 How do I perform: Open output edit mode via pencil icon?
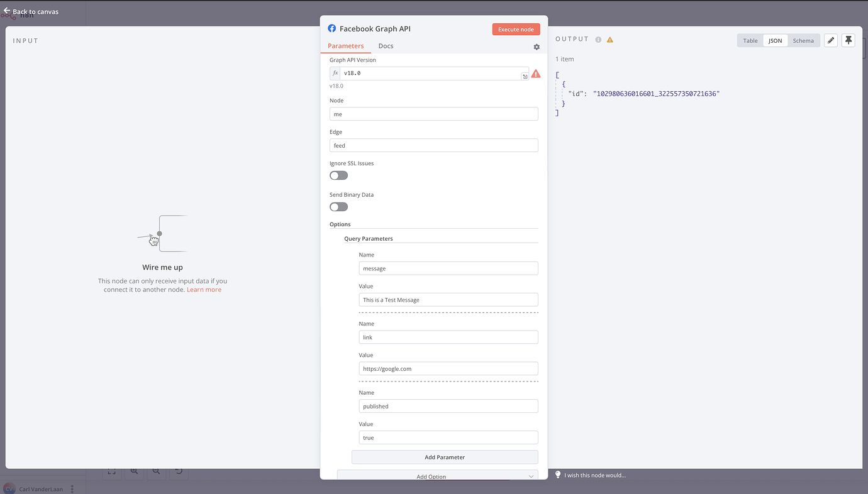830,40
